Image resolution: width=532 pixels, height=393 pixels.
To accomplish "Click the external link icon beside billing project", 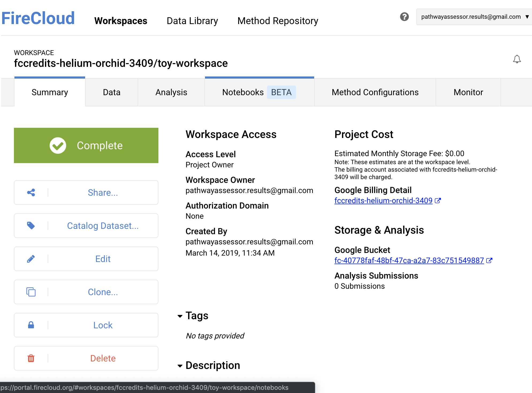I will point(438,201).
